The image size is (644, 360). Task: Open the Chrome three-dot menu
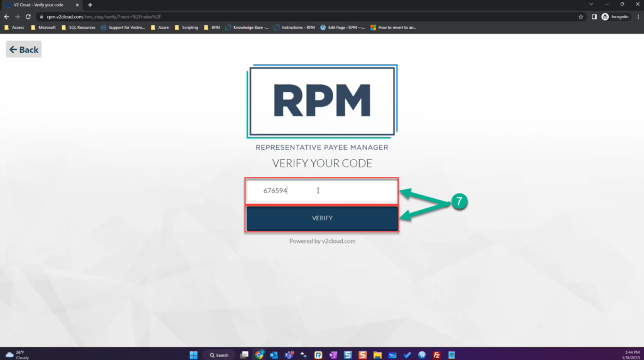pyautogui.click(x=638, y=17)
